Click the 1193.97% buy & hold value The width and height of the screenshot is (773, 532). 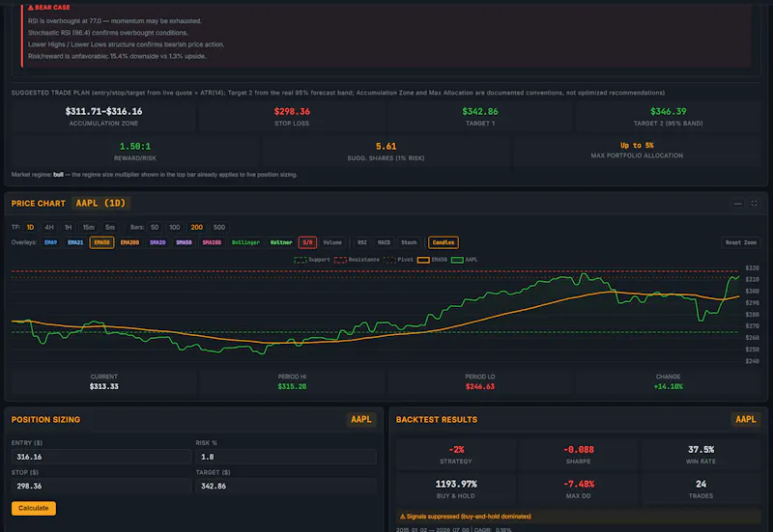[x=456, y=484]
